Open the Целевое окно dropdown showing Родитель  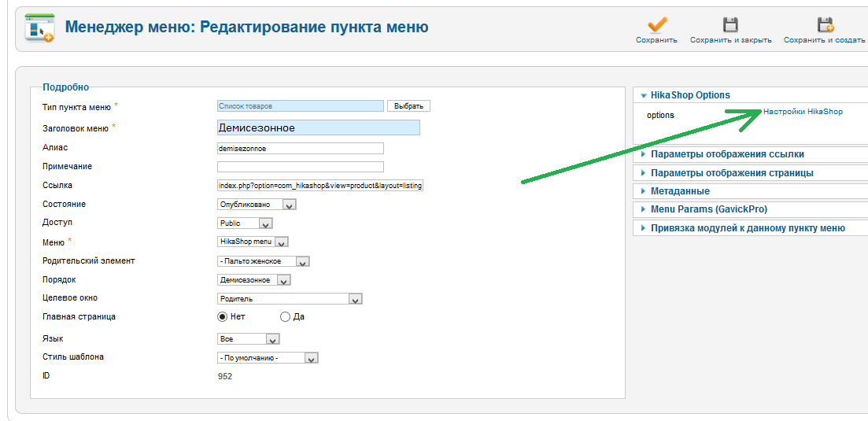(x=290, y=299)
